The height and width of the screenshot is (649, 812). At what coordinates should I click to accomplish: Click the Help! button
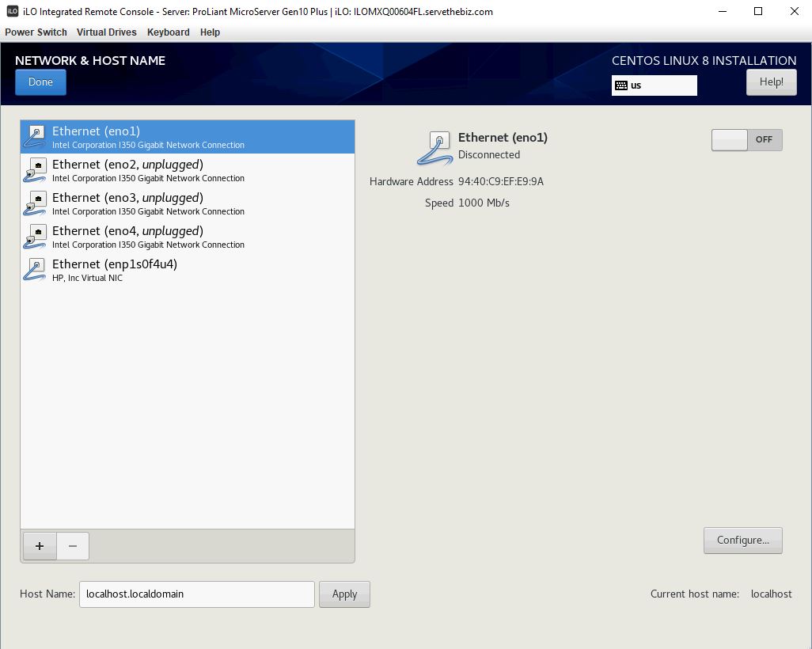coord(771,82)
